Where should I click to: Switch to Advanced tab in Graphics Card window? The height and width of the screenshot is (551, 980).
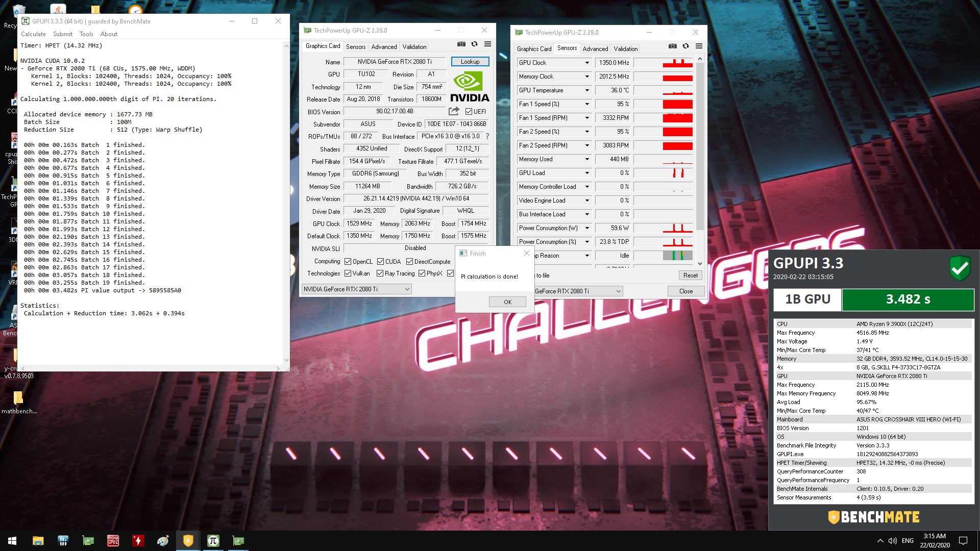[384, 47]
